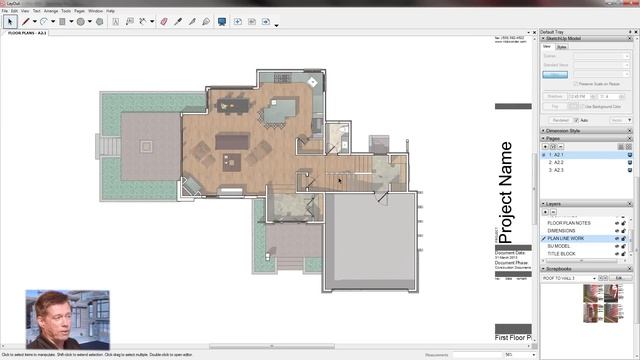
Task: Activate the Style eyedropper tool
Action: coord(178,22)
